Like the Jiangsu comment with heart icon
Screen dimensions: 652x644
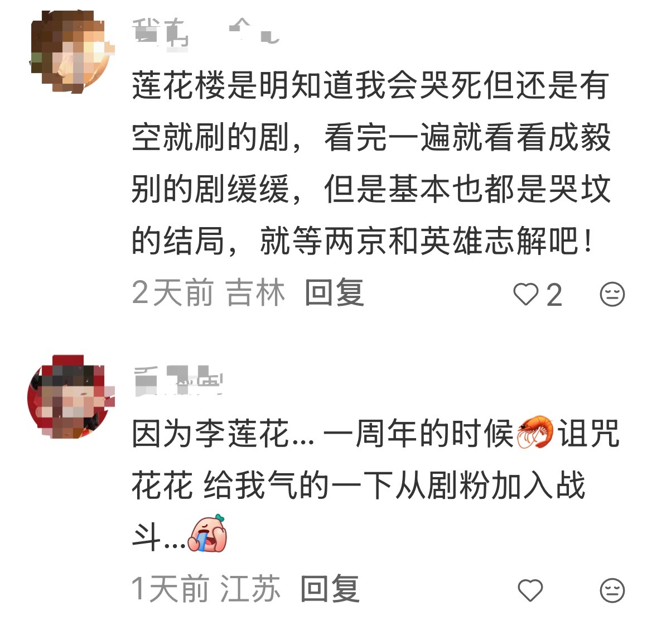pyautogui.click(x=530, y=590)
